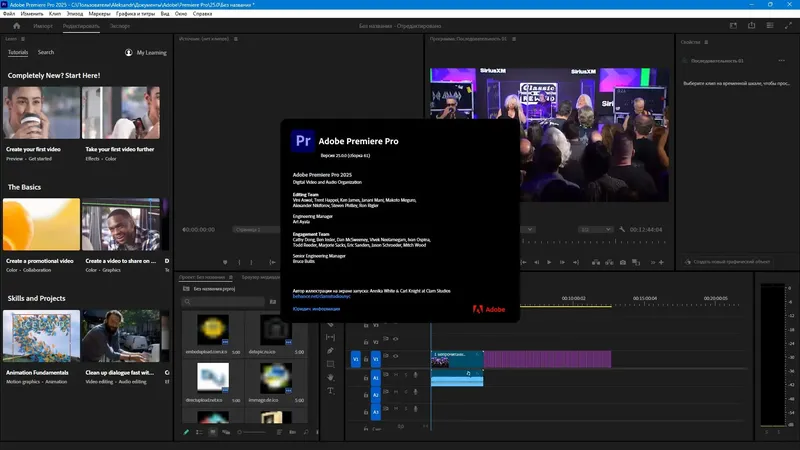Mute audio track A1

(395, 376)
